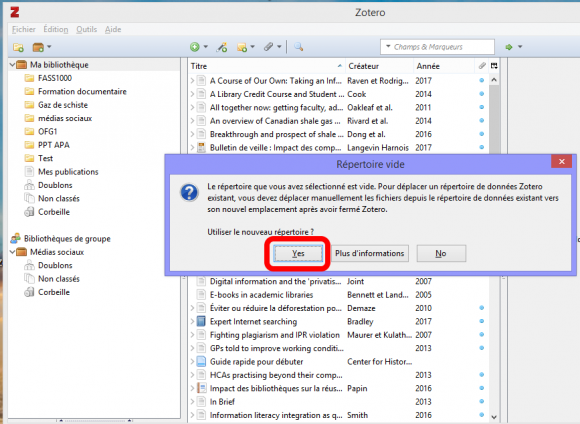Expand the Fighting plagiarism and IPR violation item
Image resolution: width=580 pixels, height=424 pixels.
pos(192,335)
